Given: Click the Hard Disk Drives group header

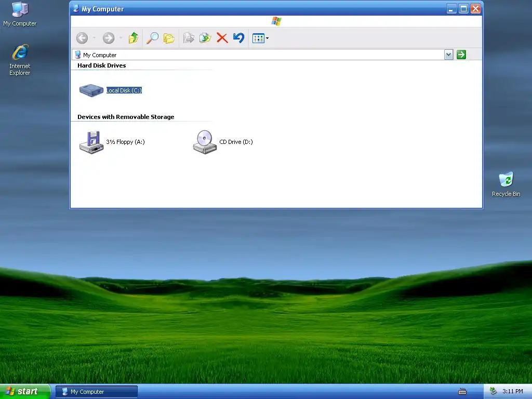Looking at the screenshot, I should coord(101,65).
